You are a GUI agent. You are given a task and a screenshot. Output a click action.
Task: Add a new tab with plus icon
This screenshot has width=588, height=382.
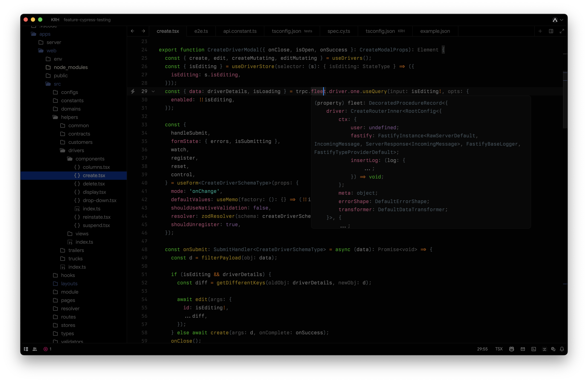(540, 31)
